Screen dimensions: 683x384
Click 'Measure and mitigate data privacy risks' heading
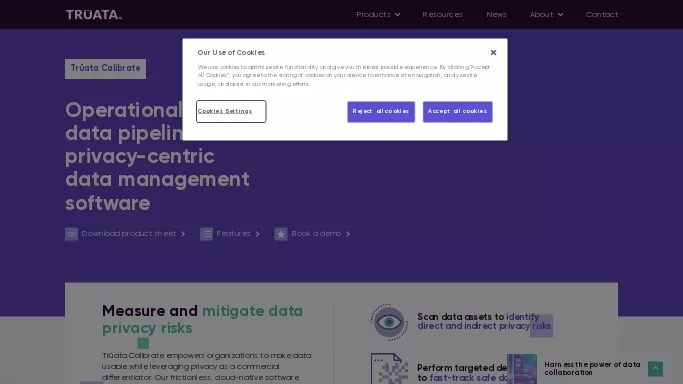tap(202, 320)
